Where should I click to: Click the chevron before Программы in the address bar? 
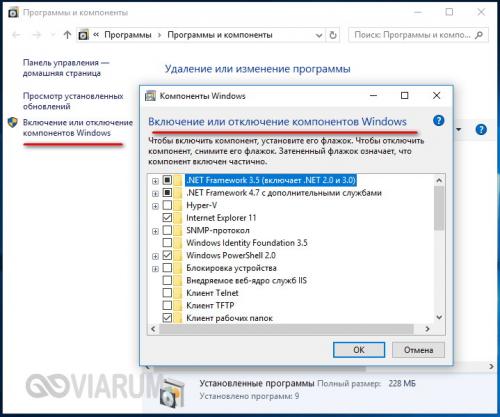click(96, 35)
